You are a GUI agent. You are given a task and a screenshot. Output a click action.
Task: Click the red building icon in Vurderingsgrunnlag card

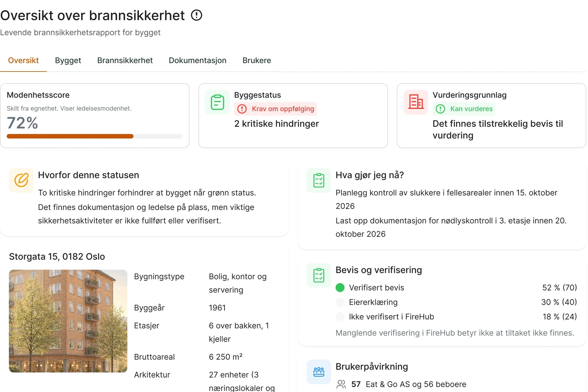[416, 102]
